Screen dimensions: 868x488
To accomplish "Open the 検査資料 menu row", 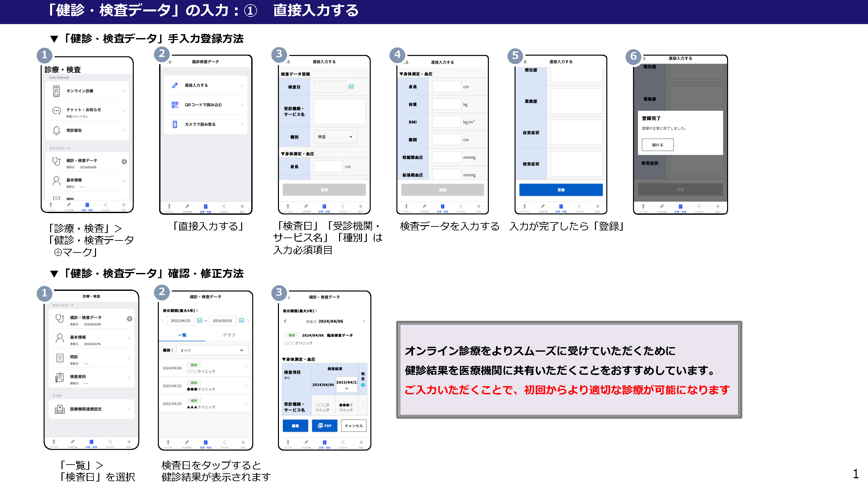I will pos(91,377).
